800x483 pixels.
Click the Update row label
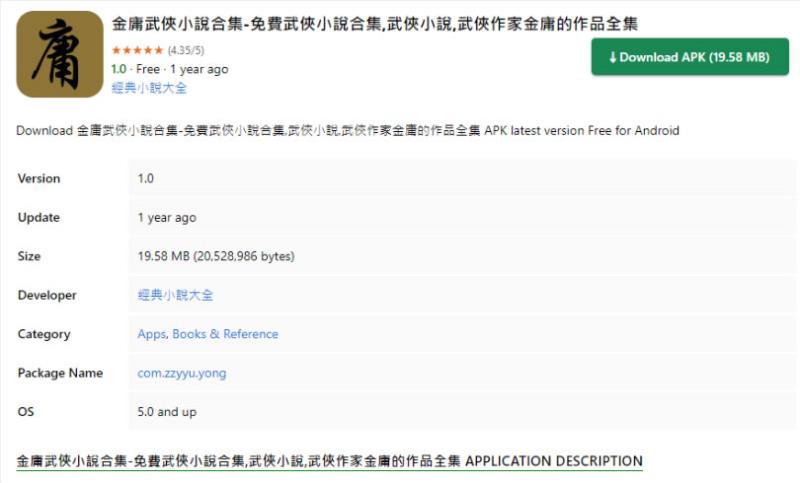(39, 217)
